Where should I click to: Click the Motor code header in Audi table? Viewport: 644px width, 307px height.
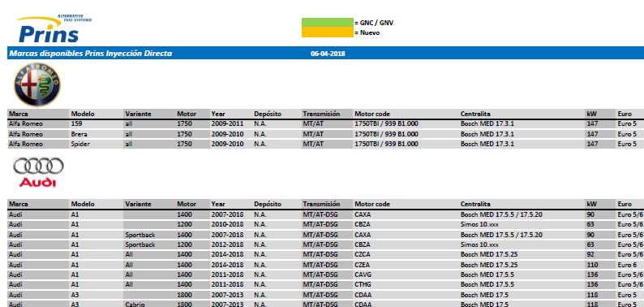click(x=372, y=204)
